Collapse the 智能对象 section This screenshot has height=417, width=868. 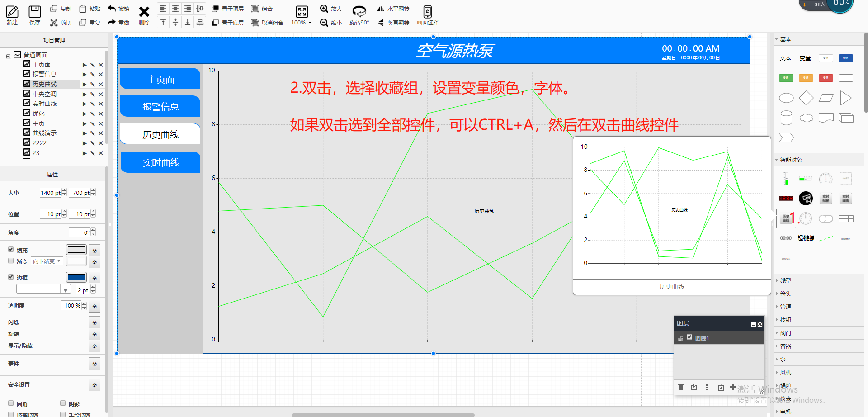pyautogui.click(x=777, y=160)
